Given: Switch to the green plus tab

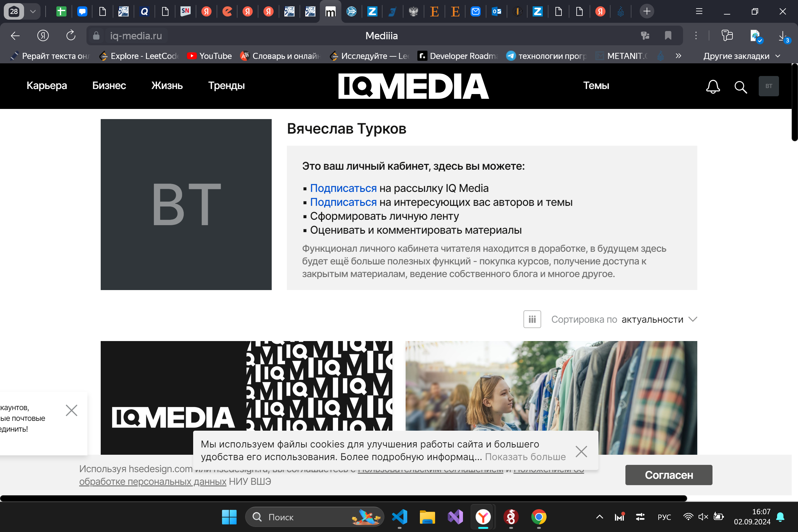Looking at the screenshot, I should [x=61, y=11].
